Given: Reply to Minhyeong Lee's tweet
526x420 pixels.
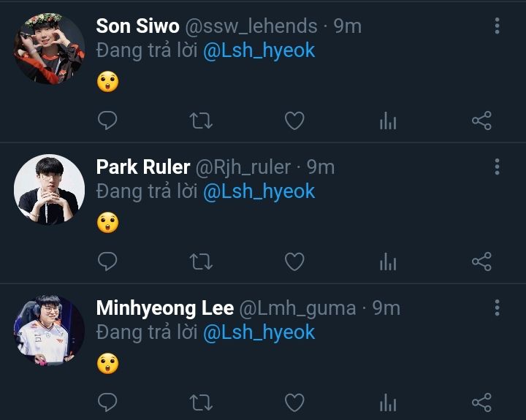Looking at the screenshot, I should click(107, 402).
